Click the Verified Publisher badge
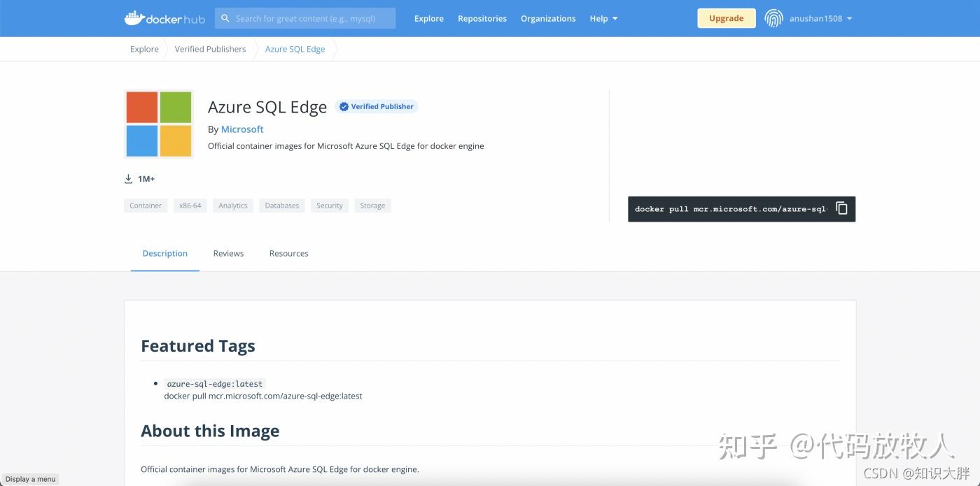 pos(376,106)
